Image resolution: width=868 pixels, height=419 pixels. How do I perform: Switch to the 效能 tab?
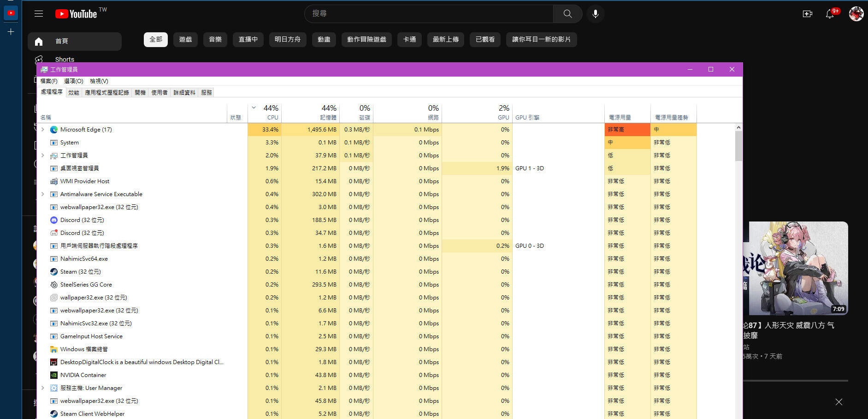pyautogui.click(x=73, y=92)
